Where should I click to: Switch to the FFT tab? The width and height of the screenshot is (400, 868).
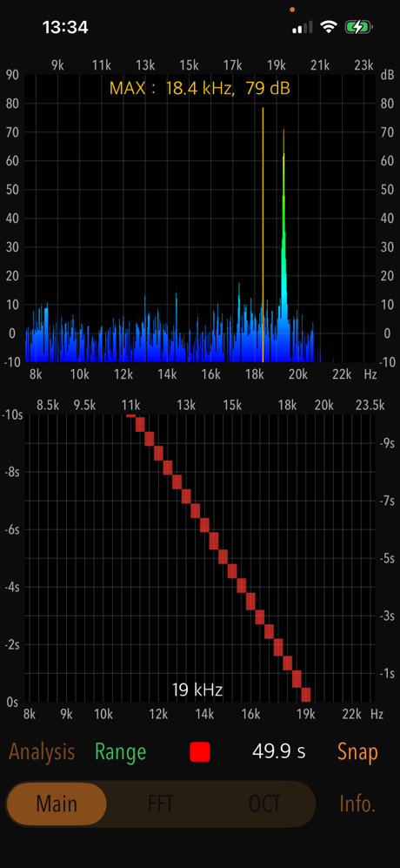tap(161, 804)
